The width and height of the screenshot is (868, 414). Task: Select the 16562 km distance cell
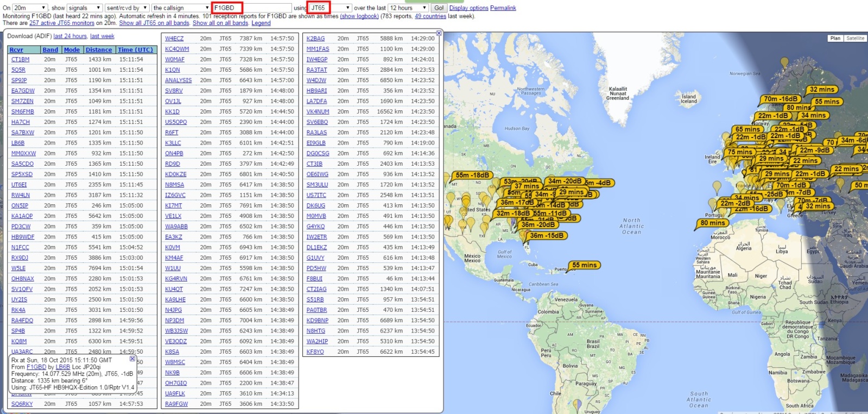click(x=390, y=112)
